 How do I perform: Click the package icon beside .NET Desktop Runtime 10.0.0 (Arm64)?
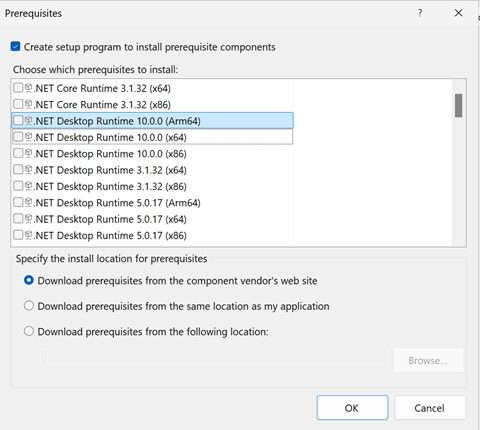point(29,121)
